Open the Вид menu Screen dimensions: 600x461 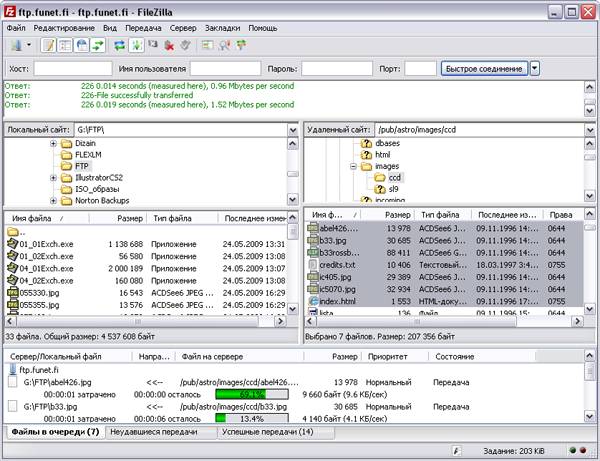coord(110,28)
